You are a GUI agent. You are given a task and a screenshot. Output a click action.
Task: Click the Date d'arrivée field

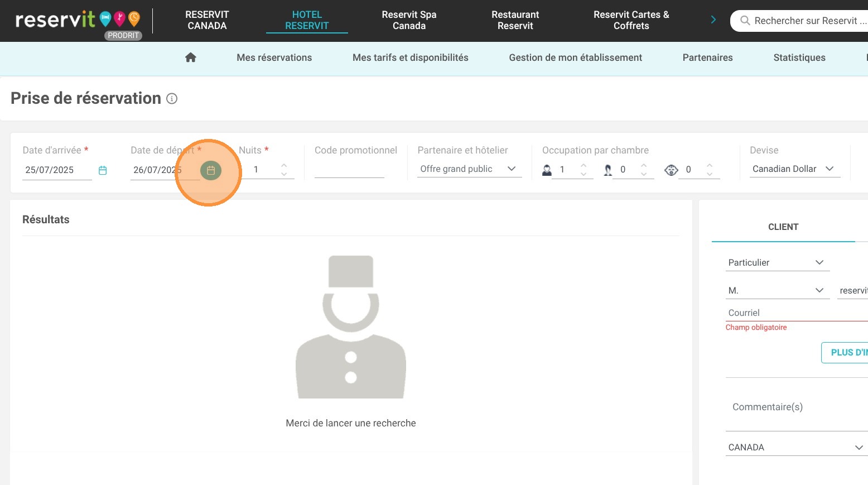[57, 170]
